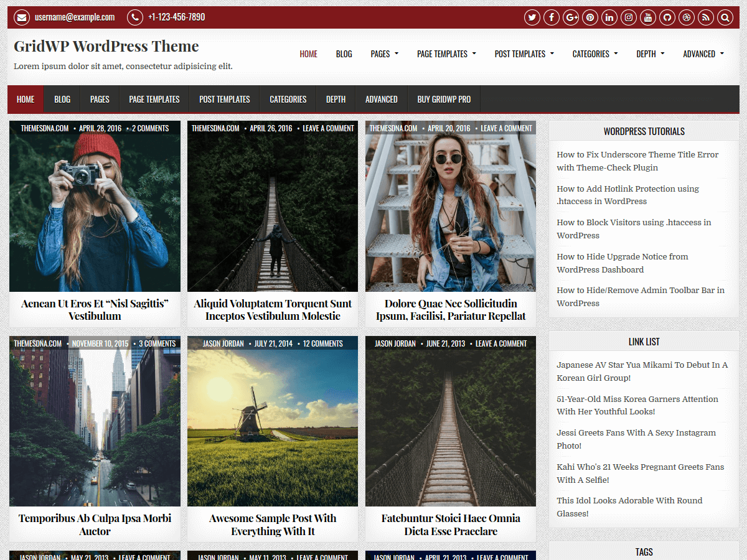Open the post titled Awesome Sample Post With Everything

click(x=272, y=526)
